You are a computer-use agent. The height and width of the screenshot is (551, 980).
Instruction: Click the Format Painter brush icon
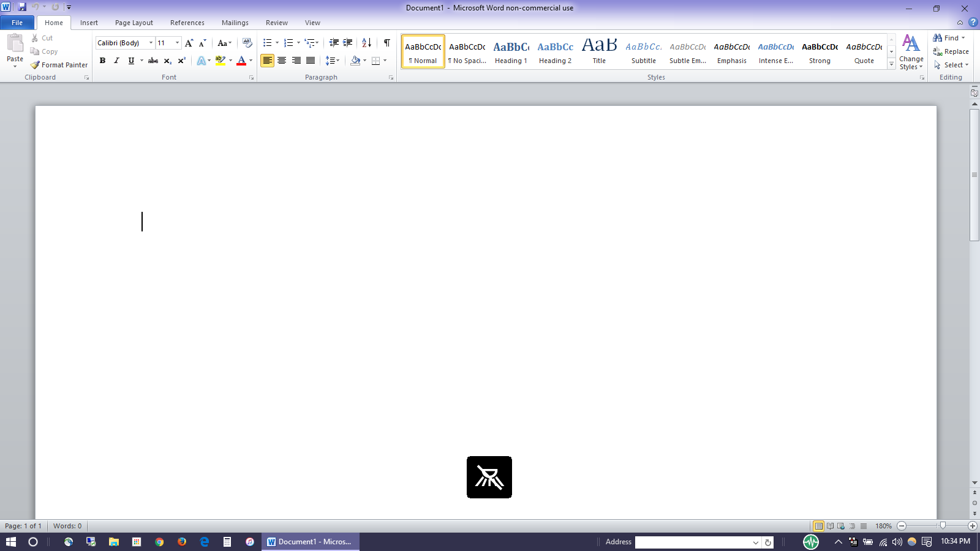click(36, 65)
